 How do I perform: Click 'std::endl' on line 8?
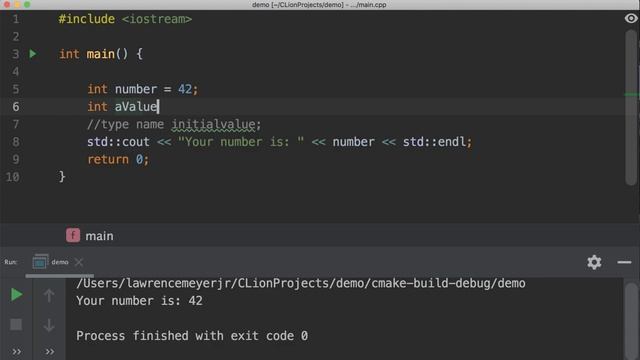click(x=435, y=142)
